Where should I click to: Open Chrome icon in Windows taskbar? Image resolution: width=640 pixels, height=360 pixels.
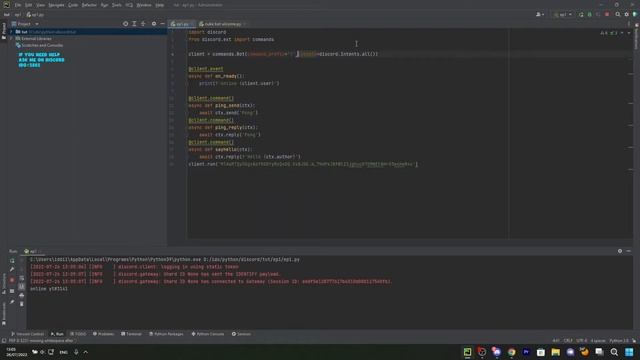(511, 352)
